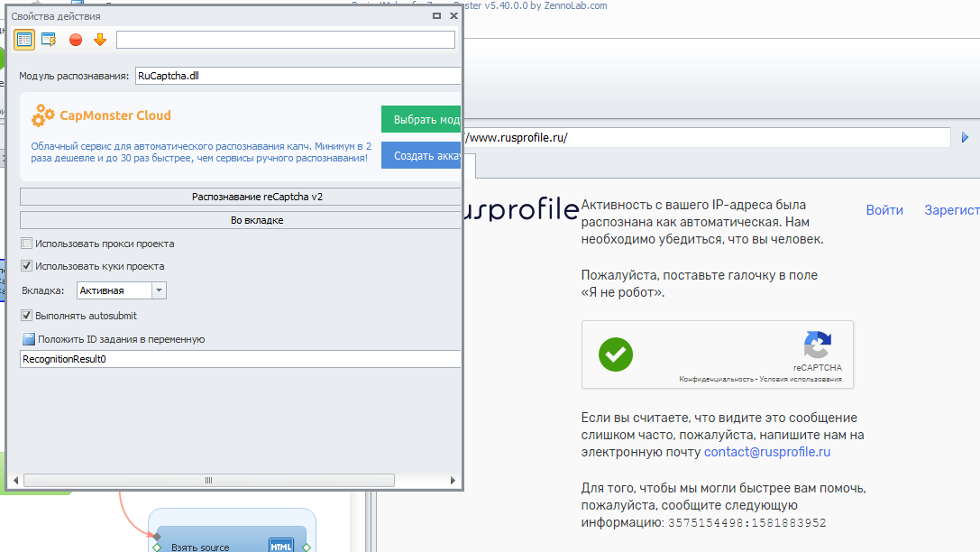Open 'Распознавание reCaptcha v2' type selector

click(241, 197)
